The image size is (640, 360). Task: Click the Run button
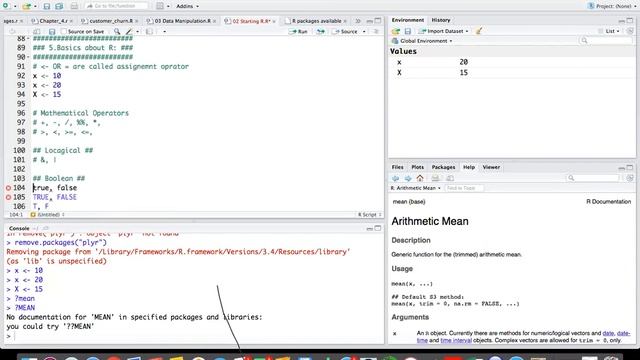point(298,31)
